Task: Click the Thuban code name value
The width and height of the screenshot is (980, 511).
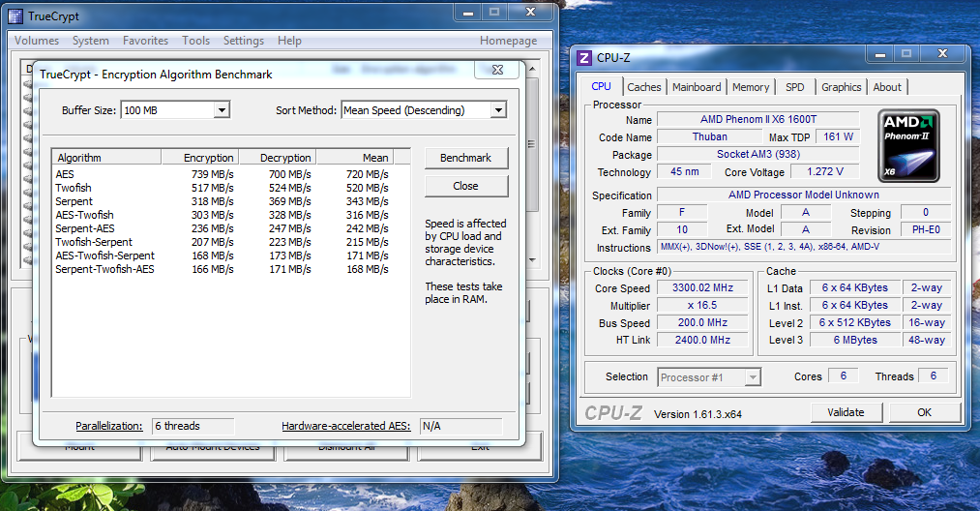Action: tap(709, 137)
